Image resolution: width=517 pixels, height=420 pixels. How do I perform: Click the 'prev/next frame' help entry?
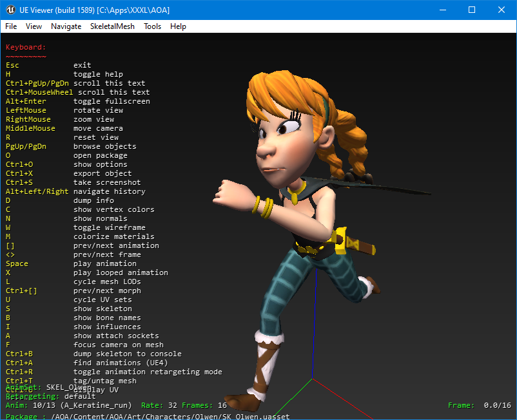(107, 254)
